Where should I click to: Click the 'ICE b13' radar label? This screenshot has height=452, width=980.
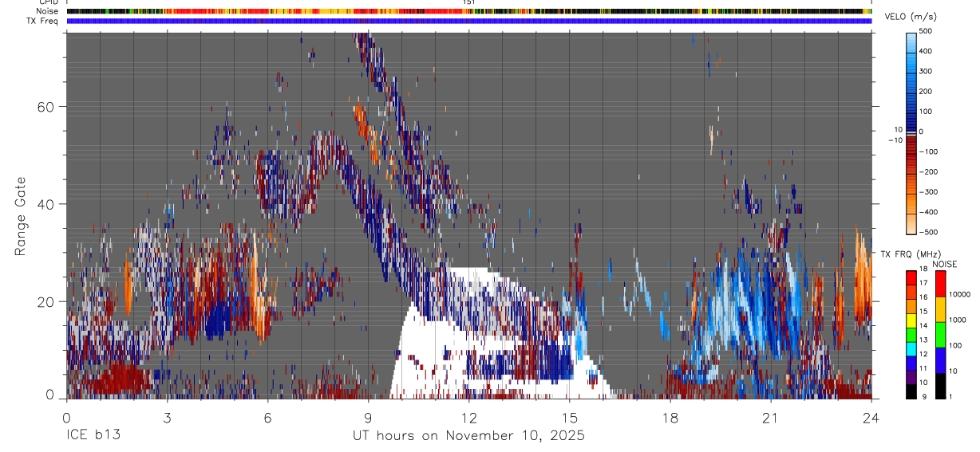(x=93, y=436)
